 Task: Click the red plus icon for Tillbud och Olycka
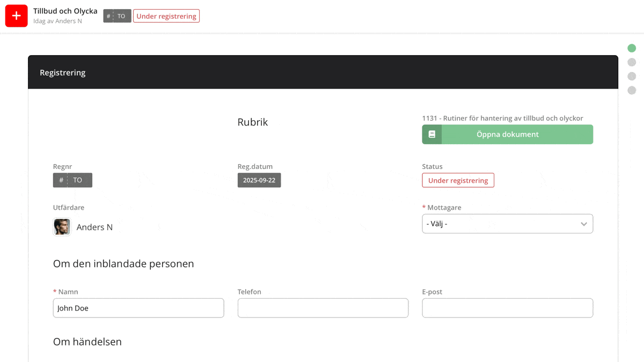pyautogui.click(x=17, y=16)
